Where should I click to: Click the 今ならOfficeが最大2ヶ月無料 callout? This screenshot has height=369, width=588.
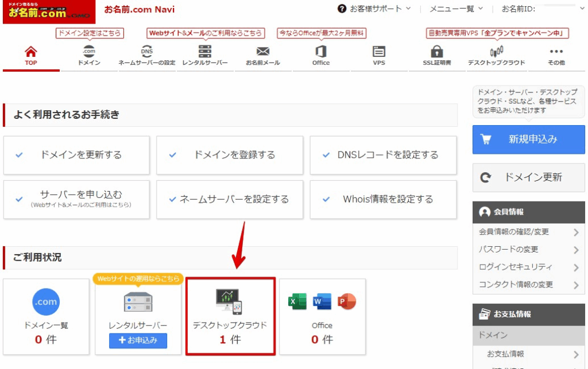pyautogui.click(x=322, y=33)
